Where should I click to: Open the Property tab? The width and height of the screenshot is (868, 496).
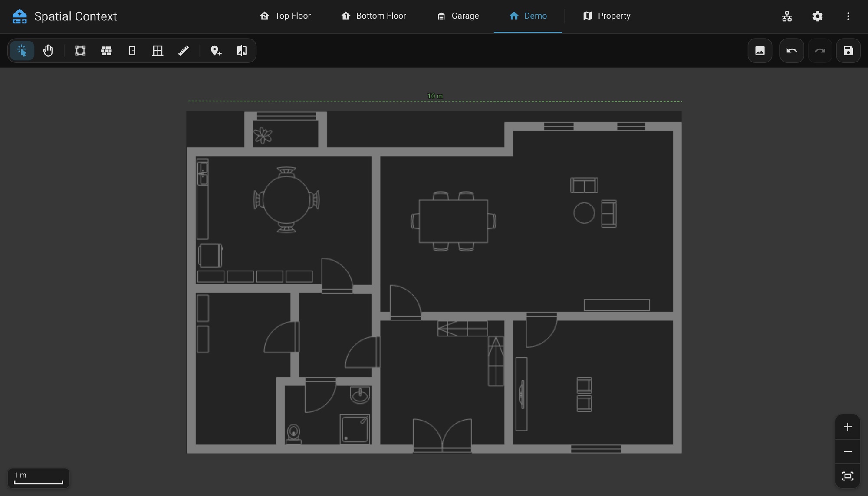[607, 16]
